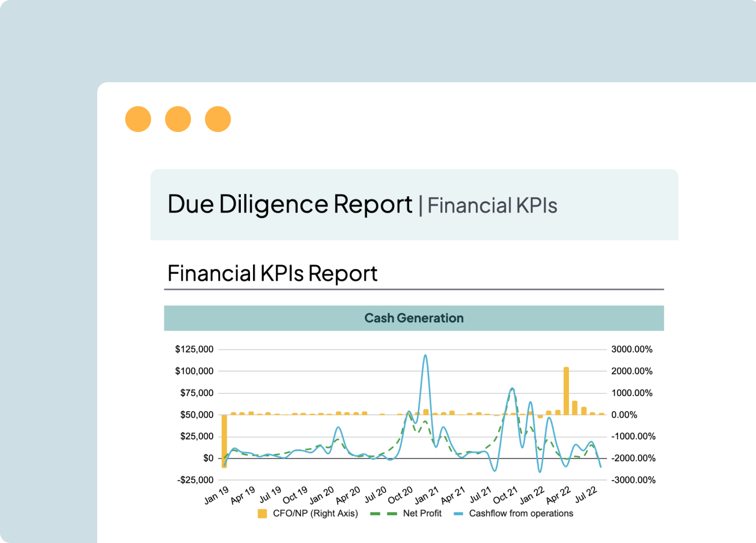Select the Oct 20 x-axis label

[x=400, y=495]
